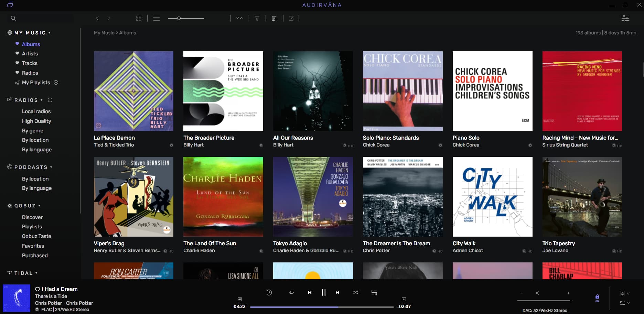Image resolution: width=644 pixels, height=314 pixels.
Task: Open High Quality radios
Action: 36,121
